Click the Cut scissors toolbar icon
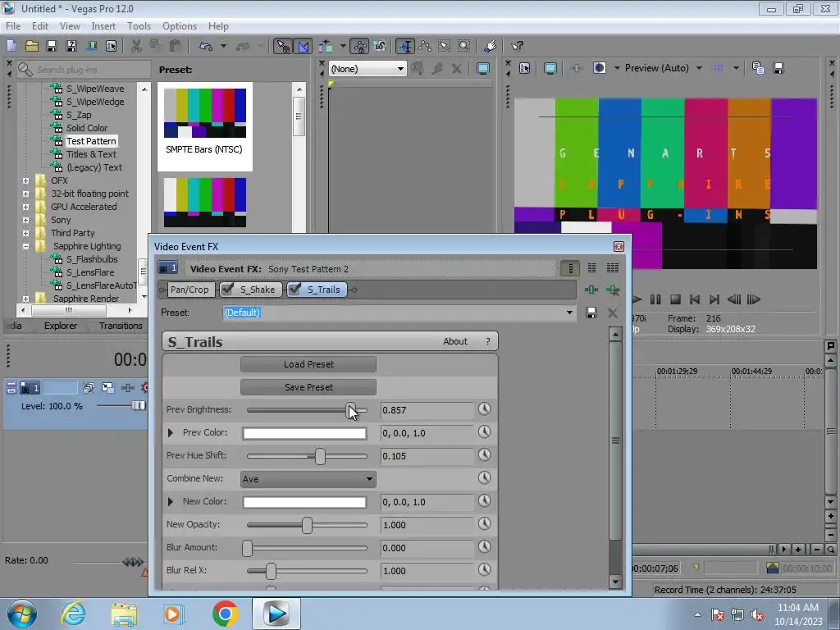 point(137,46)
